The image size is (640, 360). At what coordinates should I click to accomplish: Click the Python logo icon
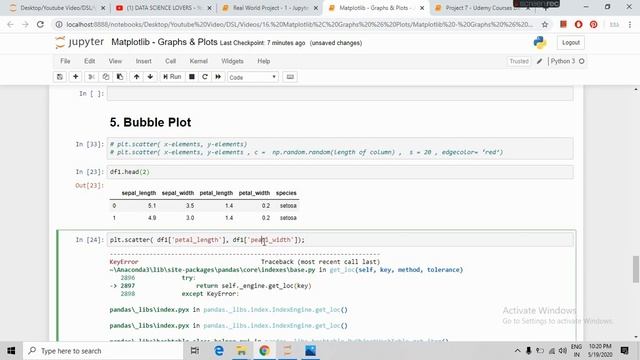[x=540, y=42]
